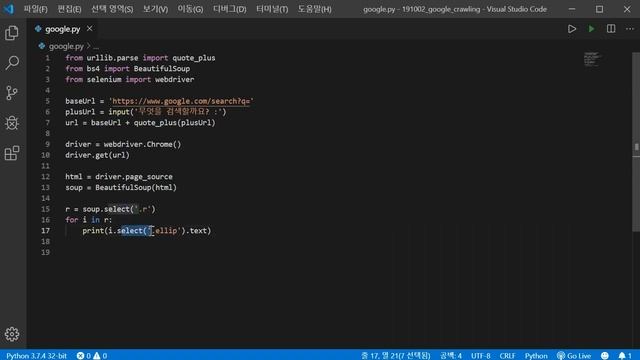
Task: Click 'driver.get(url)' on line 10
Action: [97, 155]
